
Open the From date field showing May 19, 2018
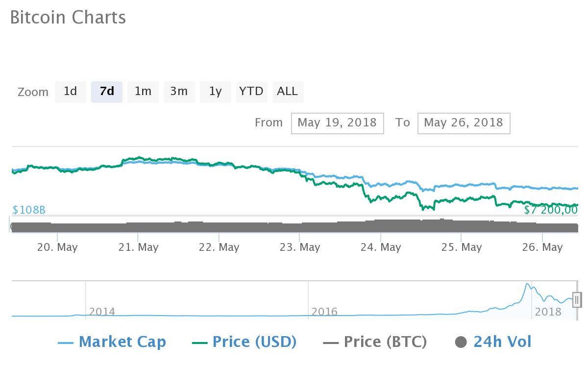click(338, 123)
